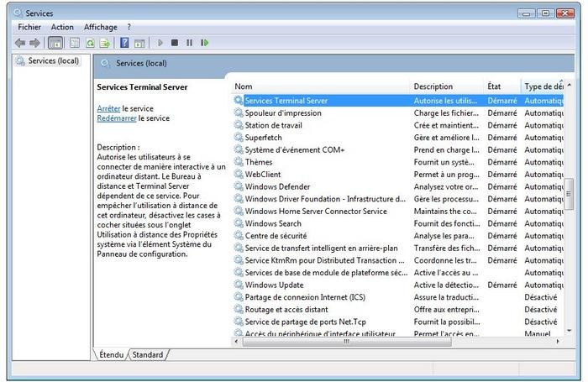Open the Help toolbar icon
The height and width of the screenshot is (382, 588).
(124, 43)
